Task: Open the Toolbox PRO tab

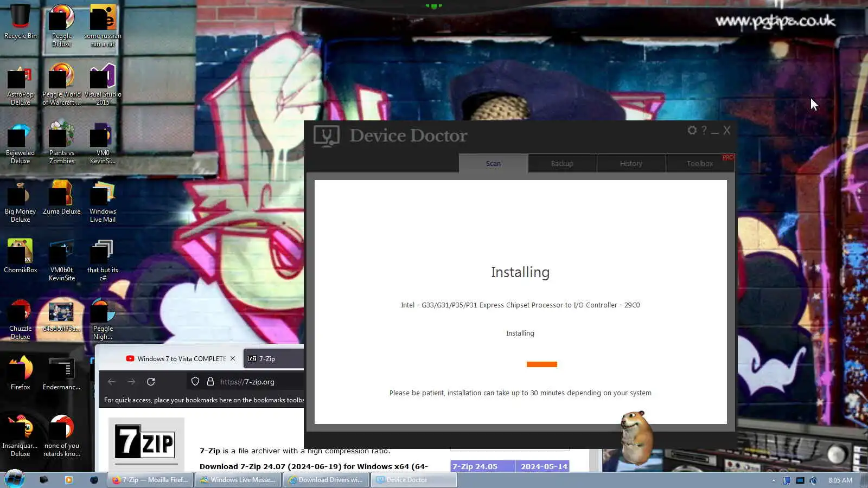Action: point(700,163)
